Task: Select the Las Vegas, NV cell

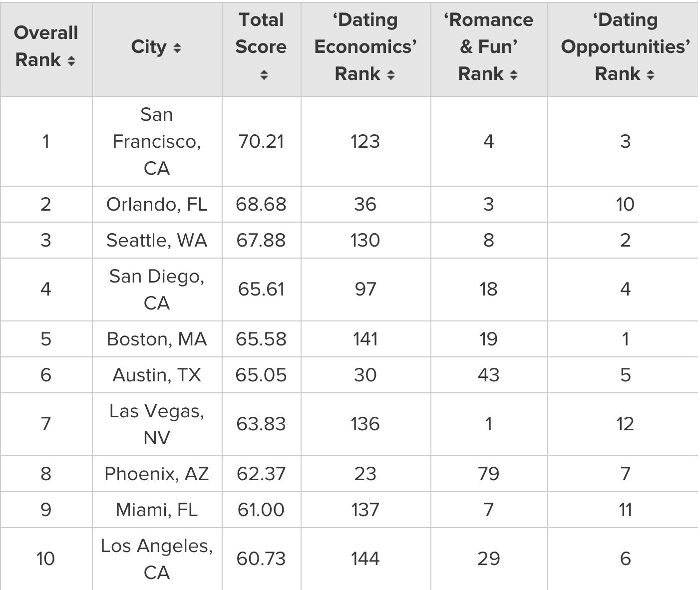Action: point(157,424)
